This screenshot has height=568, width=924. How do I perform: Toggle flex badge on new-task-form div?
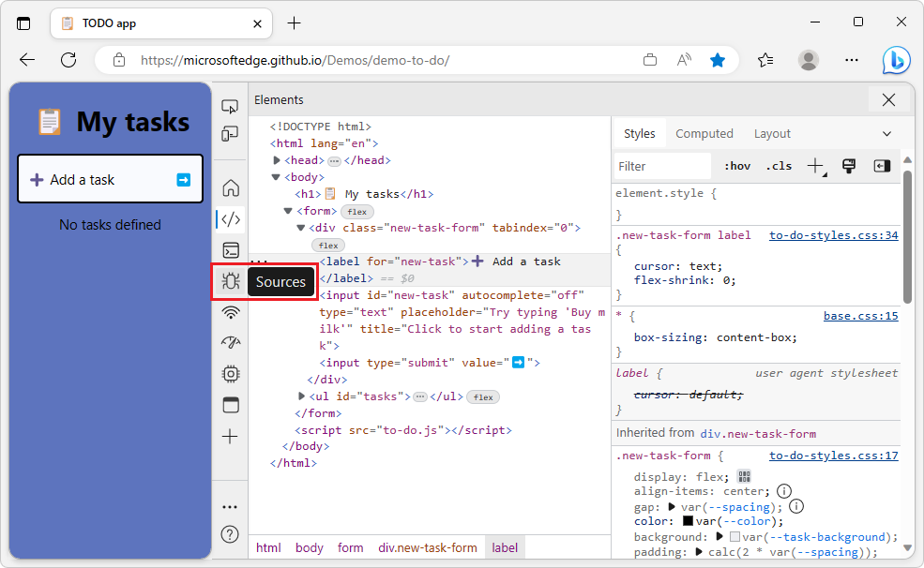pyautogui.click(x=328, y=246)
